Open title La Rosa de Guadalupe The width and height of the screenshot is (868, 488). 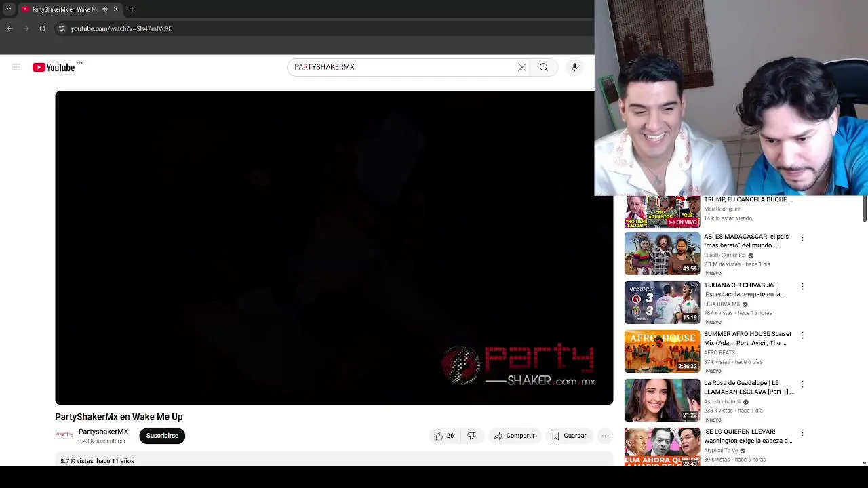[x=749, y=387]
